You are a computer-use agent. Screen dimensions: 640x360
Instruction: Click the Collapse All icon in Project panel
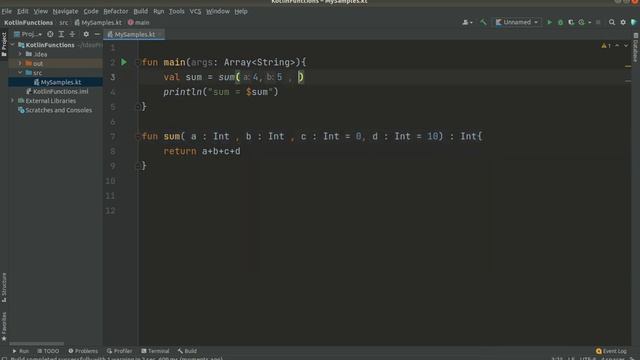(72, 34)
